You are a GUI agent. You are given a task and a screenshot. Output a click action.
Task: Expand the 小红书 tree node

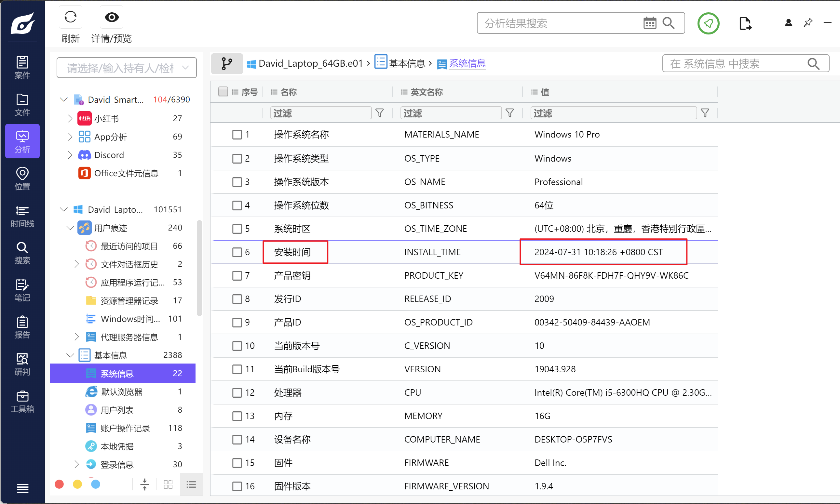(70, 119)
